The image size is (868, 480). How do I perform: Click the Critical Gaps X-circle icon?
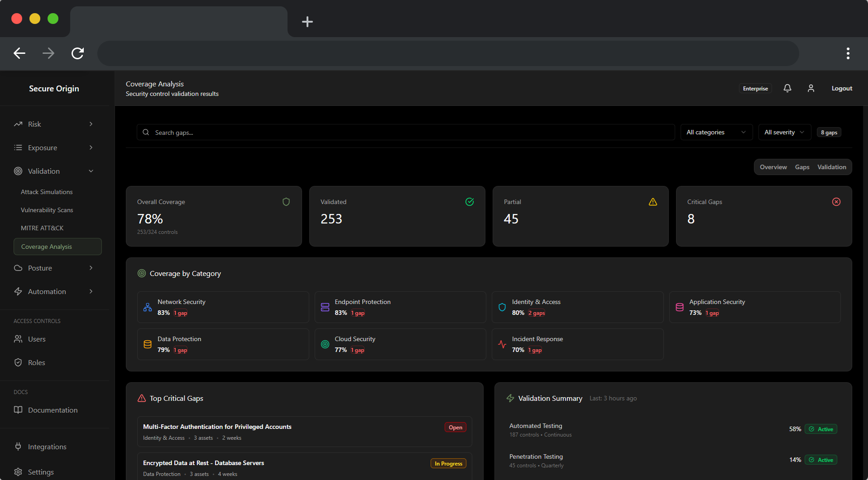click(x=836, y=202)
